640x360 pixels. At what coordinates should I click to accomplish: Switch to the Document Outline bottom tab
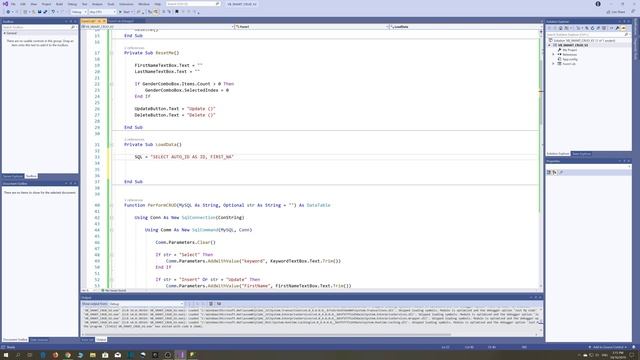coord(15,340)
